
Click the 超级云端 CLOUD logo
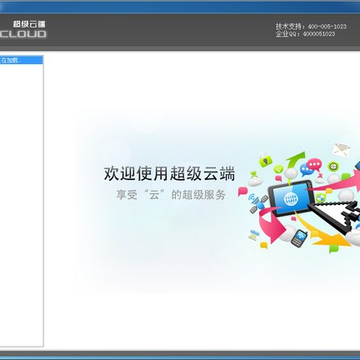23,29
